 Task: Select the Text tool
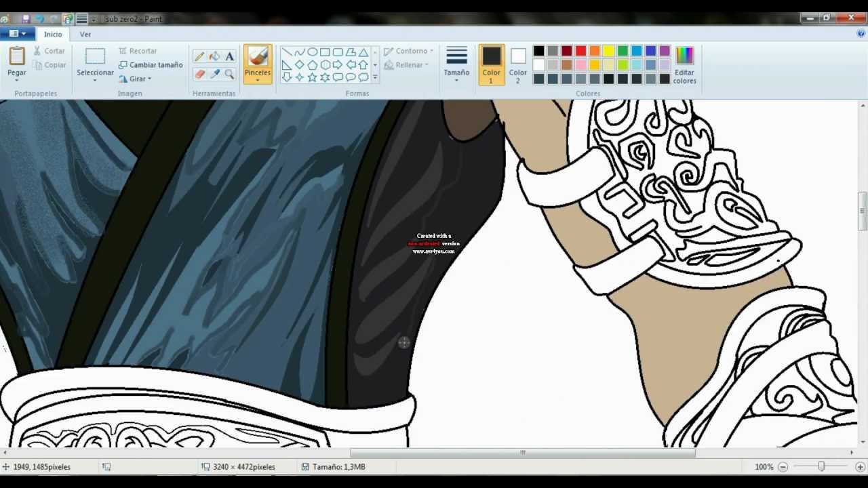pos(229,57)
